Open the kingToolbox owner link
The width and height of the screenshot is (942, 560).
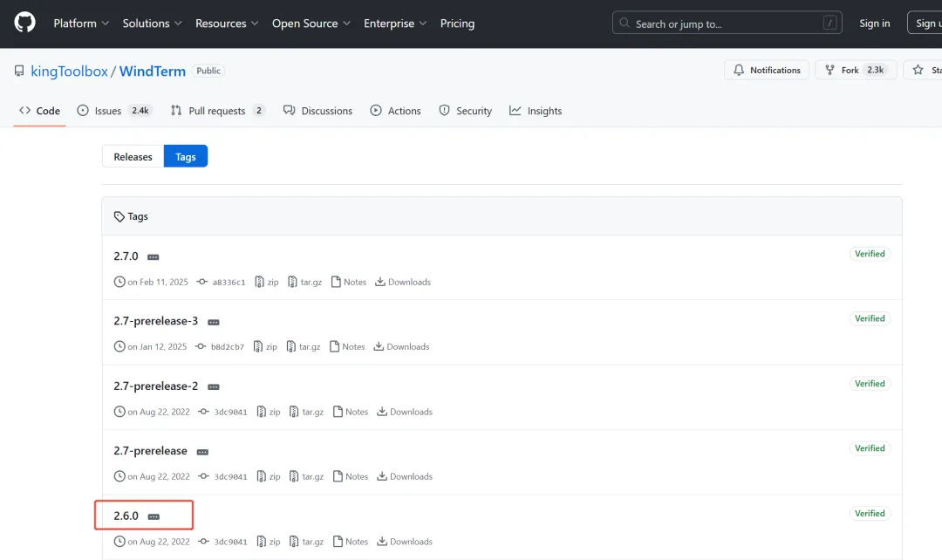[x=69, y=71]
